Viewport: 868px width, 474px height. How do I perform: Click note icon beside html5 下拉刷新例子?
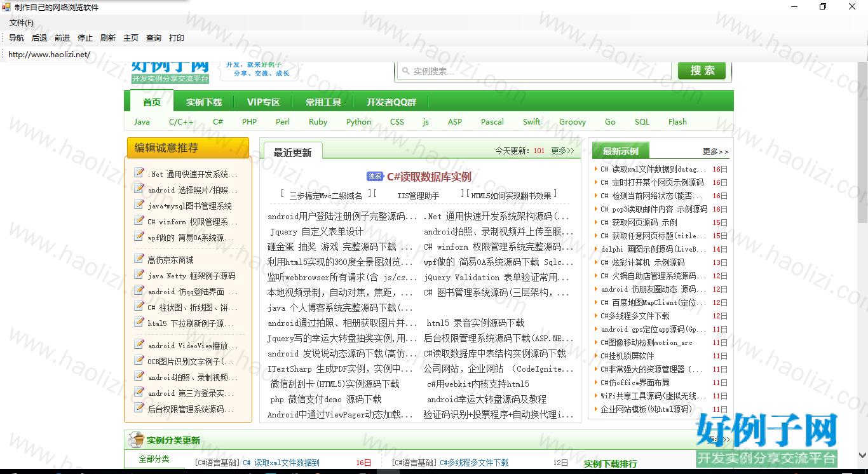click(x=139, y=322)
